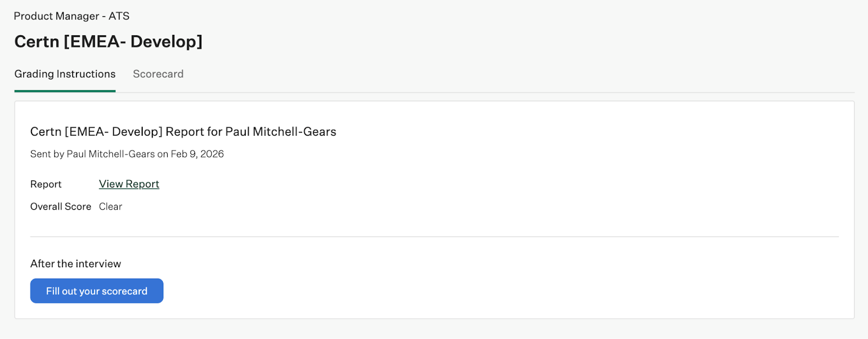Click the Product Manager - ATS job title
Screen dimensions: 868x339
point(72,16)
